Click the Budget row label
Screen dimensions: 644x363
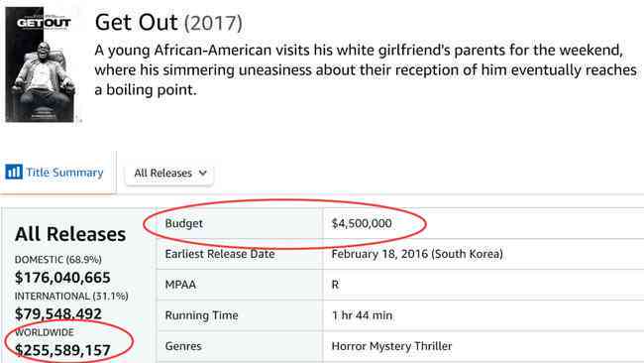(183, 223)
